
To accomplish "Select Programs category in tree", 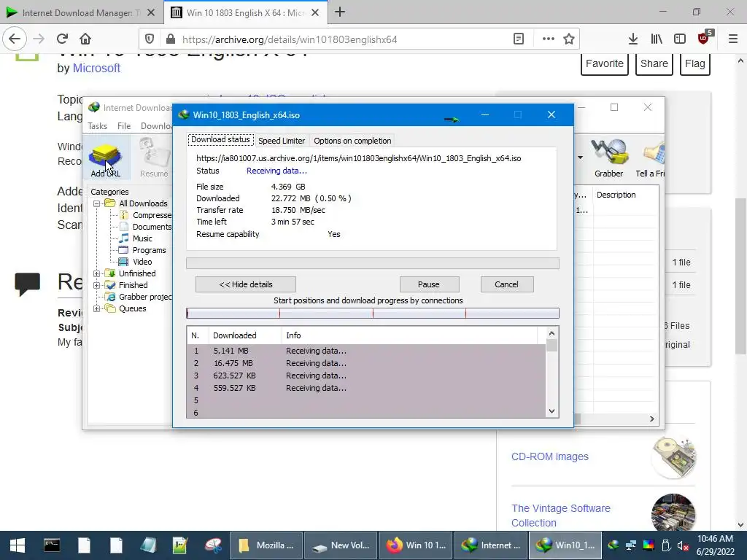I will coord(149,250).
